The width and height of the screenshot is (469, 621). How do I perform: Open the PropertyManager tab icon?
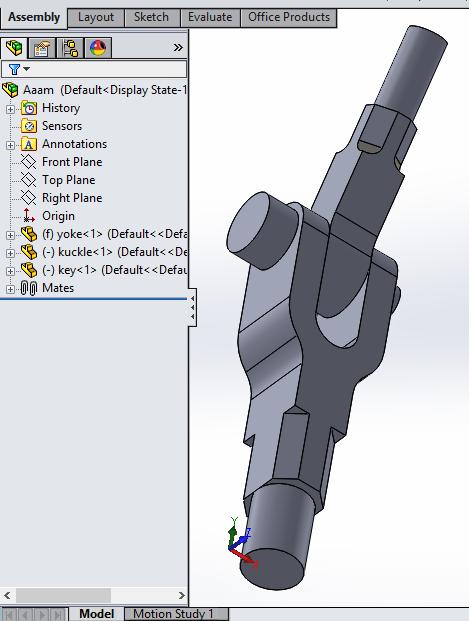42,48
